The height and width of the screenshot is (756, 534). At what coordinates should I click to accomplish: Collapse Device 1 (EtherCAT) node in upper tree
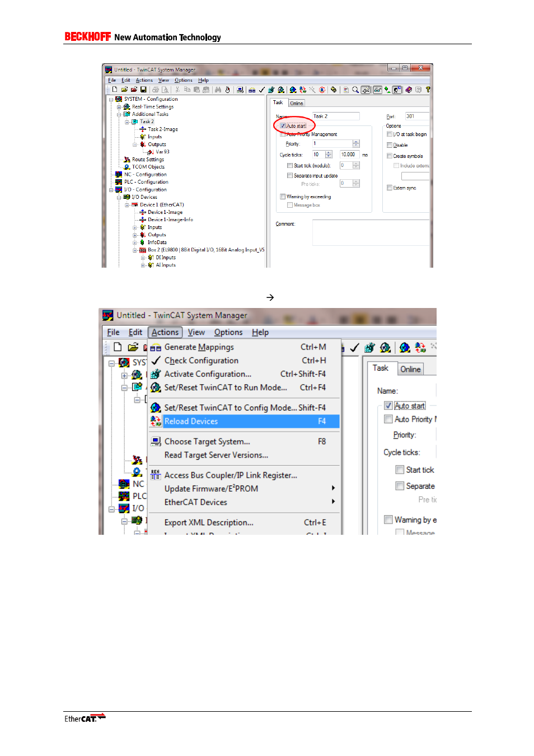coord(127,205)
